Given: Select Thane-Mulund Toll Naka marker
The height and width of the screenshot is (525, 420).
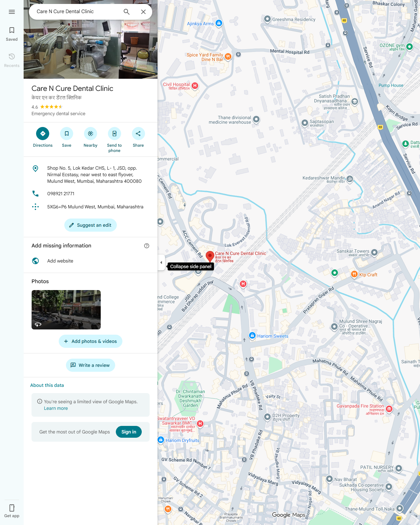Looking at the screenshot, I should coord(400,508).
